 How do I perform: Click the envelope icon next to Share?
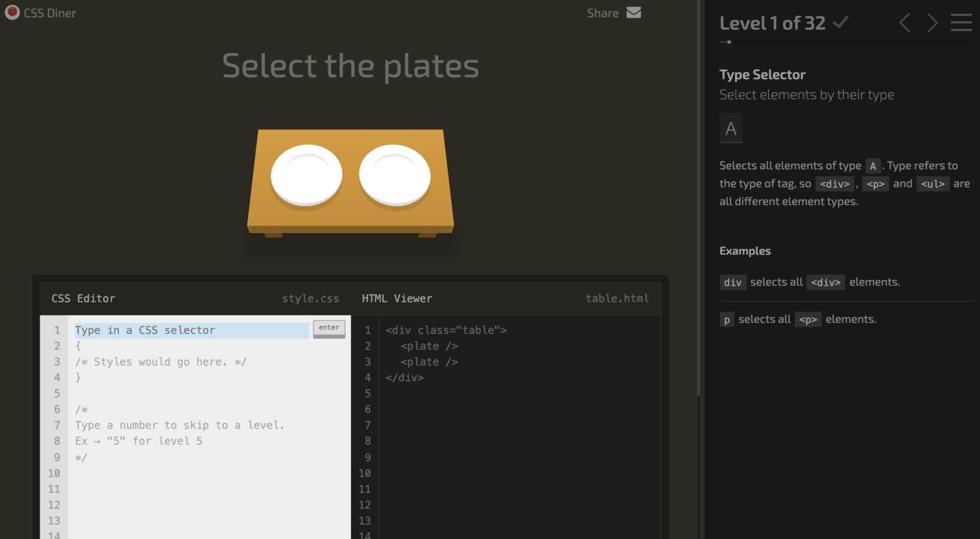(634, 13)
